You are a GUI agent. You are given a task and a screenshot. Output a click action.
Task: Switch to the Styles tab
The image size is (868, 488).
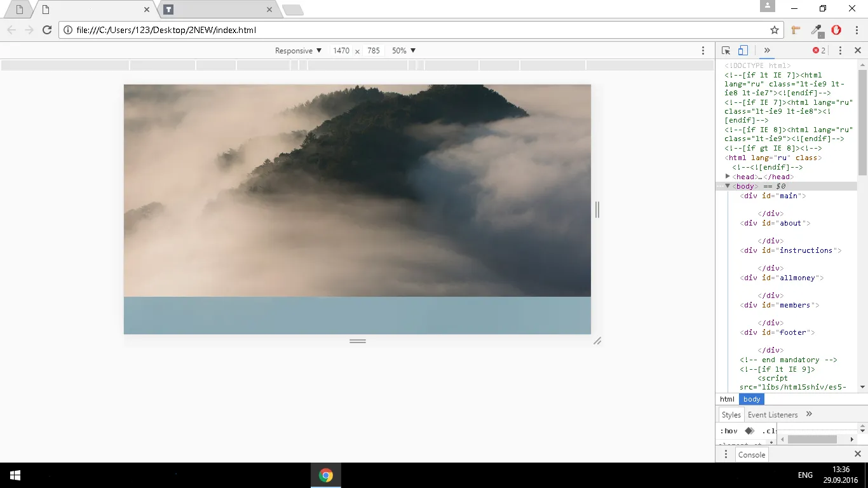(x=731, y=415)
